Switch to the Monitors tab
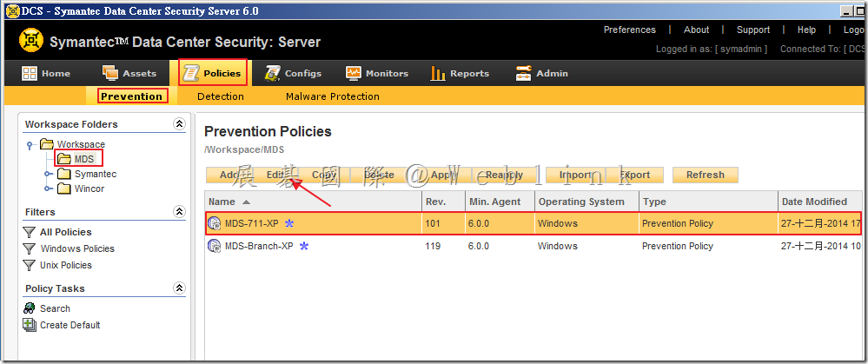Viewport: 868px width, 364px height. pos(377,73)
